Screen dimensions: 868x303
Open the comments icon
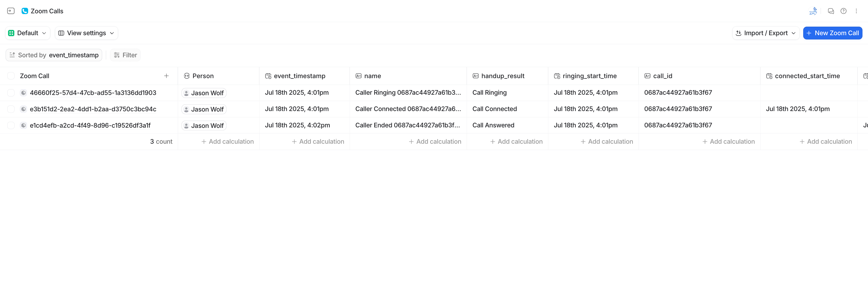pos(831,11)
